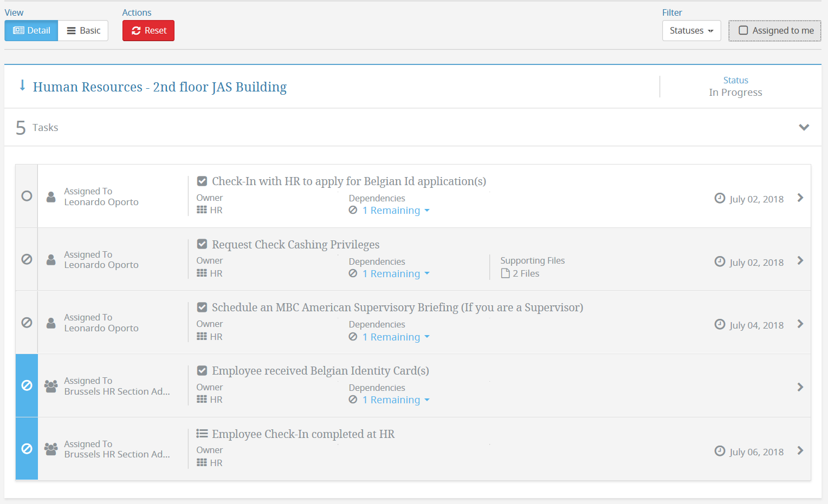Click blocked status icon of Request Check Cashing row

[x=27, y=259]
